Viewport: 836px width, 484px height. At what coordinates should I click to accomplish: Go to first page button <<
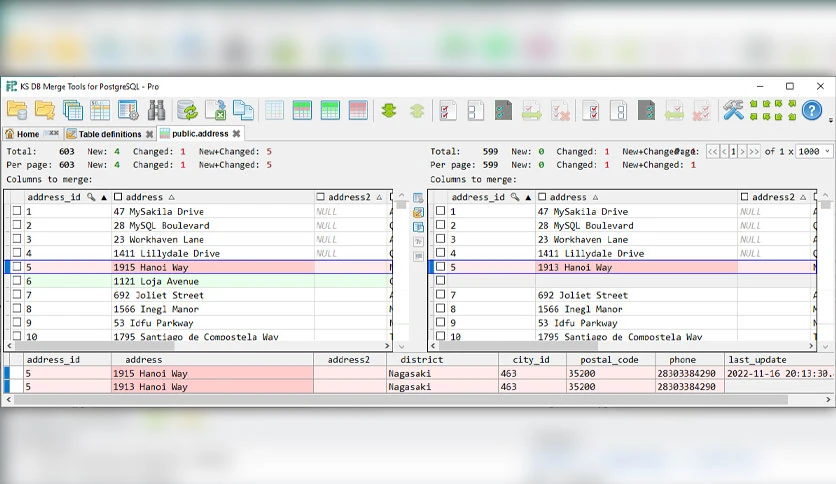[712, 151]
